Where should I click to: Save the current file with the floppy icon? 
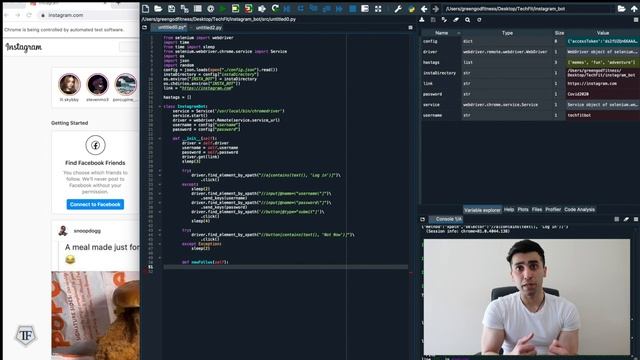[171, 9]
